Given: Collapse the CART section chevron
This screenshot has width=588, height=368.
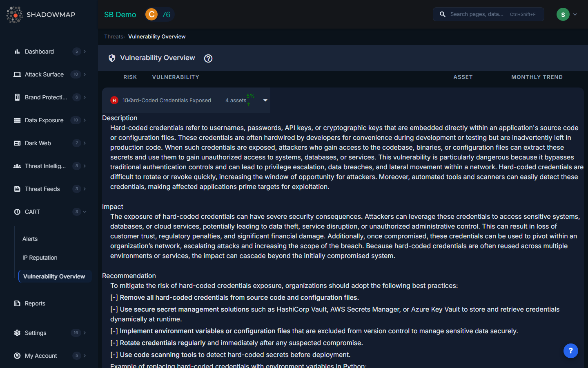Looking at the screenshot, I should (84, 212).
